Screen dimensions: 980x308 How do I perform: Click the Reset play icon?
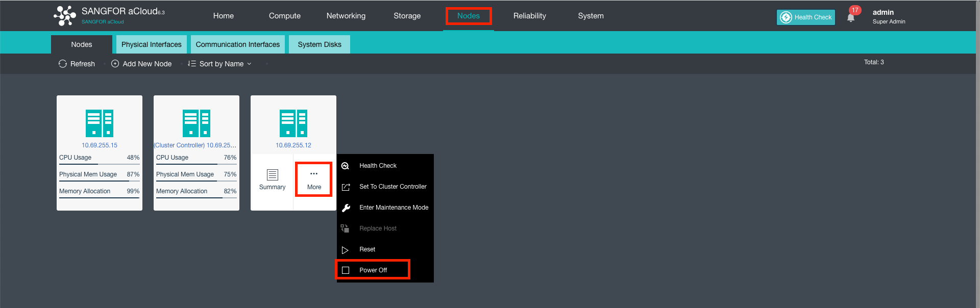point(345,250)
